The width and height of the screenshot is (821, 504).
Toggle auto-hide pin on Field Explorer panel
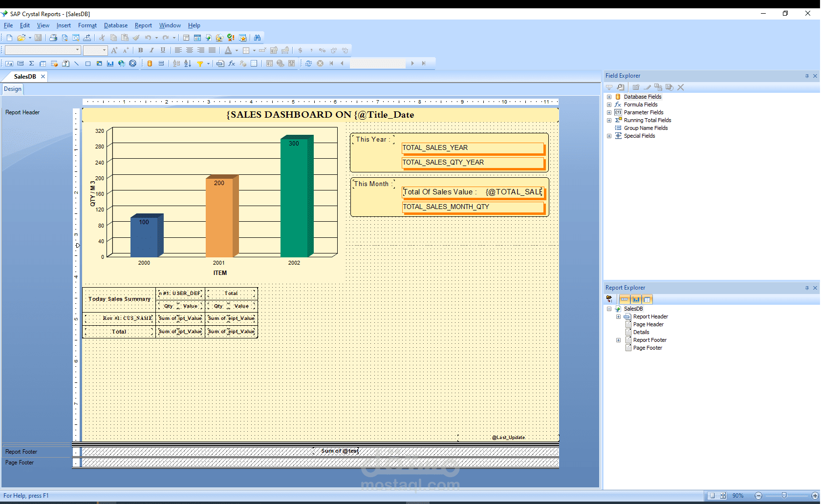806,76
